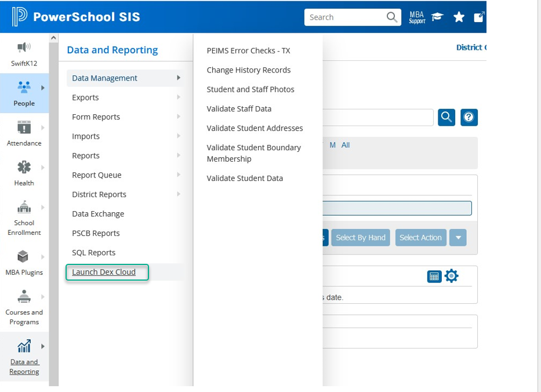
Task: Click the Launch Dex Cloud link
Action: 104,272
